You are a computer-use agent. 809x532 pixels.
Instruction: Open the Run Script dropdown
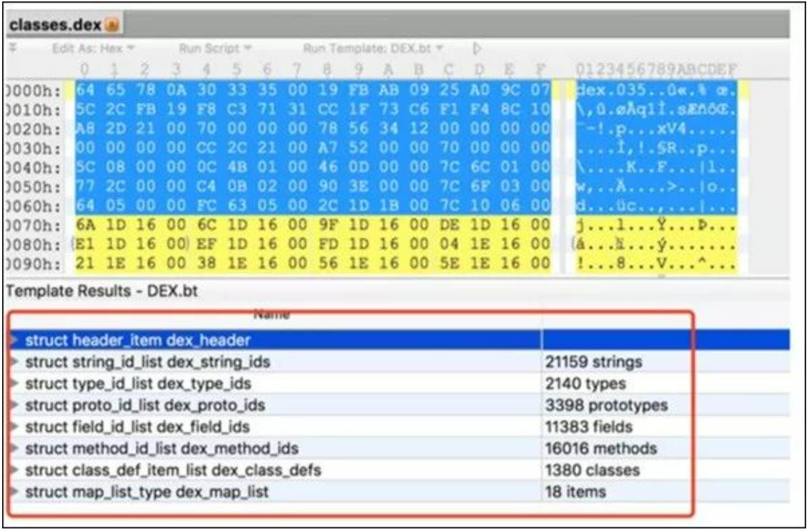(214, 49)
